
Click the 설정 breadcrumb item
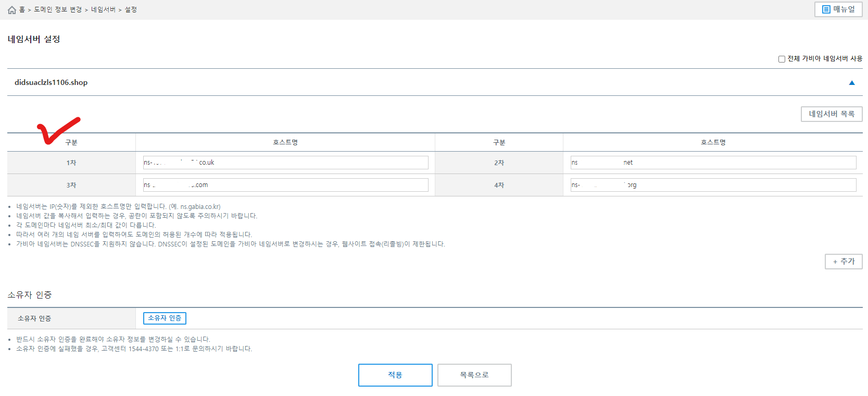click(131, 10)
